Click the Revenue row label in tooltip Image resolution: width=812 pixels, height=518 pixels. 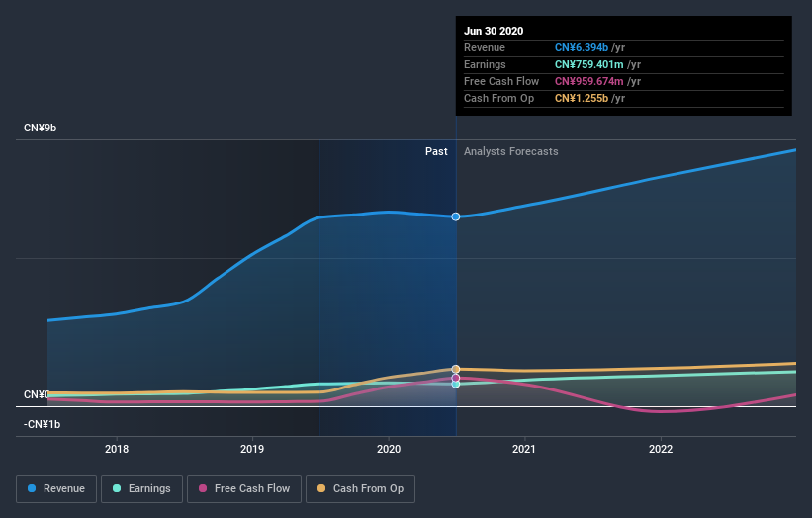point(485,47)
